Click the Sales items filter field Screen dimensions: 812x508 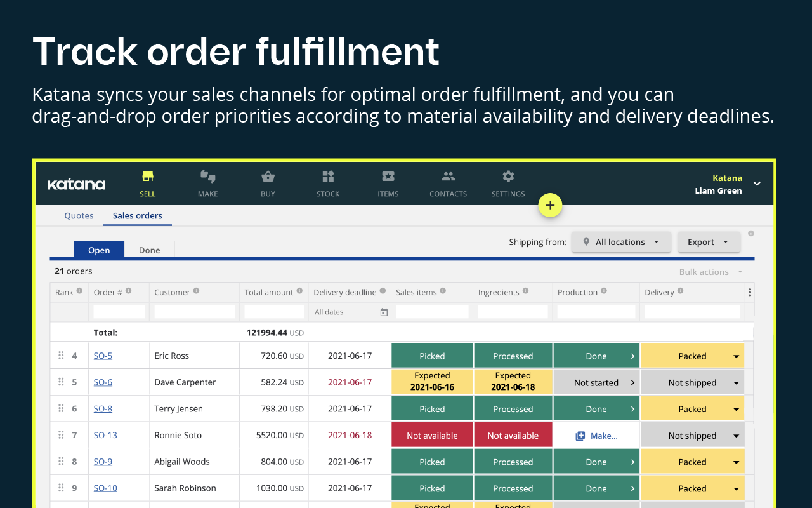coord(432,312)
